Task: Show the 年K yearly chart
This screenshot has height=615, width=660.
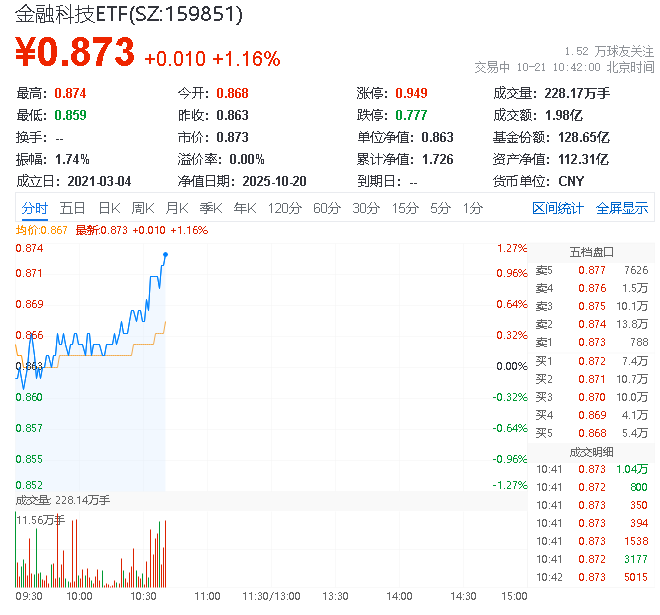Action: (x=244, y=208)
